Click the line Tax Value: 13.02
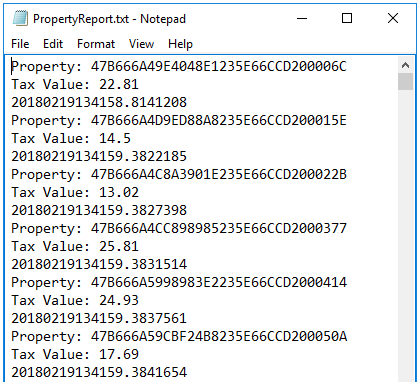 coord(75,192)
